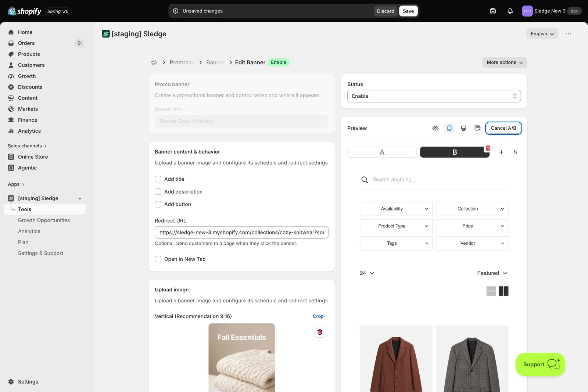This screenshot has width=588, height=392.
Task: Click the search magnifier in preview
Action: [365, 180]
